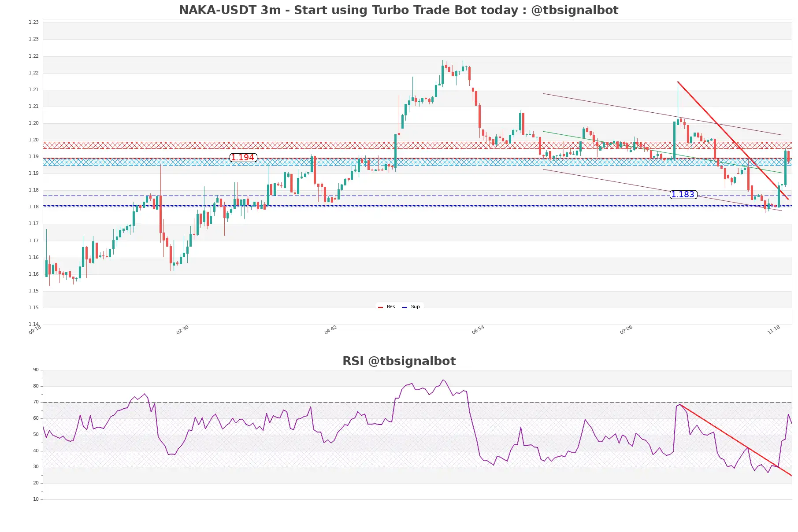The width and height of the screenshot is (798, 532).
Task: Click the RSI axis value 30
Action: pyautogui.click(x=36, y=467)
